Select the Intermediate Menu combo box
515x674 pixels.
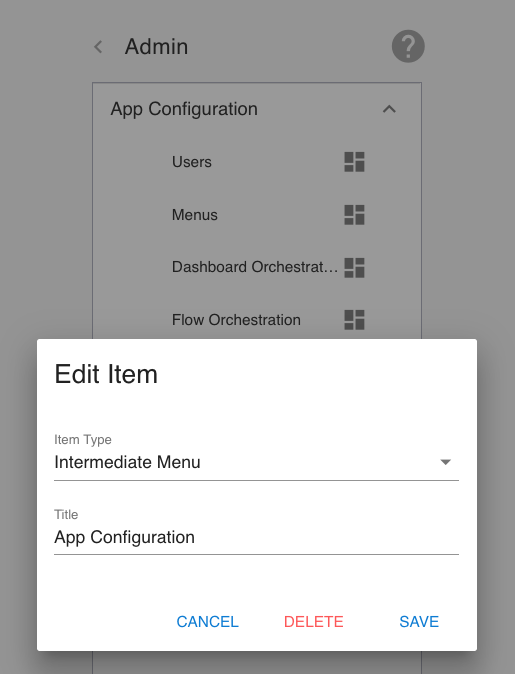click(256, 463)
